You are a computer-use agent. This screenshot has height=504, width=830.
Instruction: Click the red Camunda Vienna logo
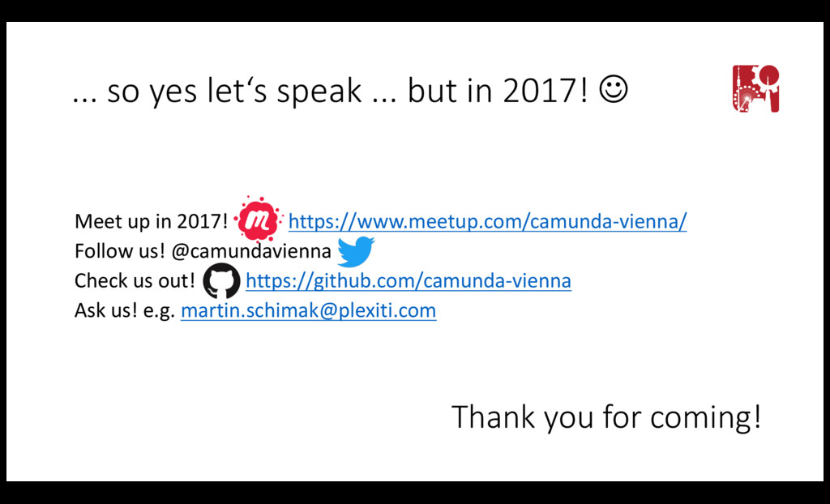click(x=755, y=88)
